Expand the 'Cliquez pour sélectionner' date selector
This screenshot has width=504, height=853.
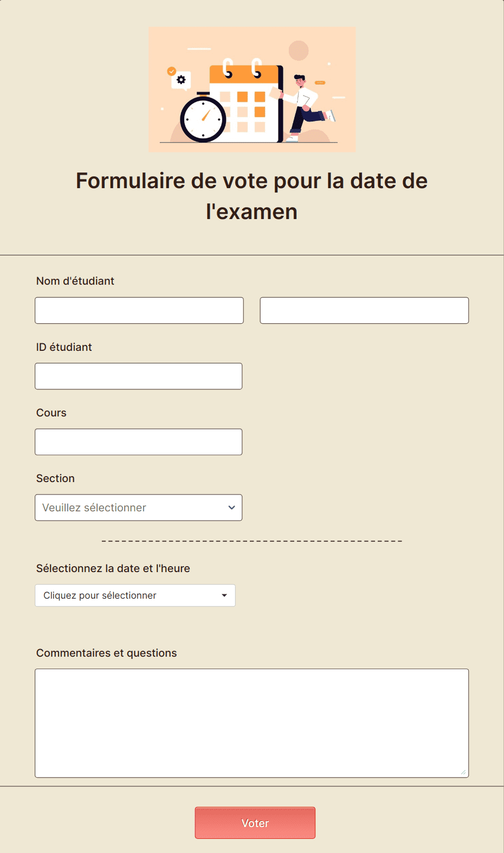click(x=135, y=595)
